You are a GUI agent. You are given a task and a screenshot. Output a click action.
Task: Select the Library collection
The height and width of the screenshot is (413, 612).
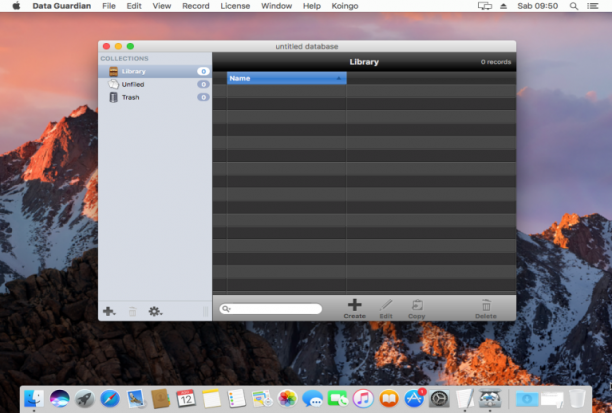tap(155, 71)
